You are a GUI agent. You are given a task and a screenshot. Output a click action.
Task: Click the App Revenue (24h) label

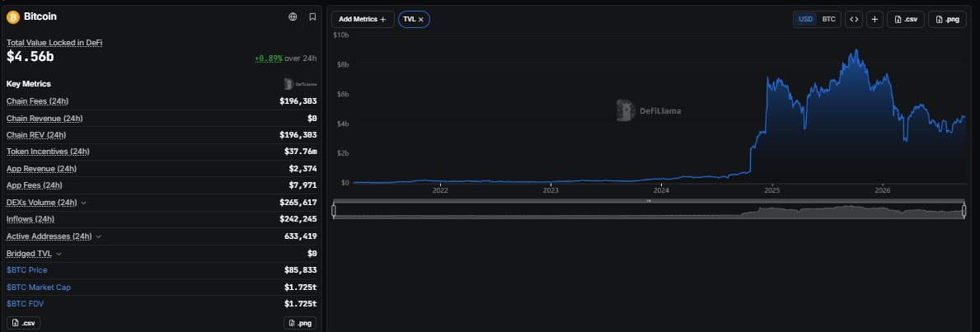[x=41, y=169]
